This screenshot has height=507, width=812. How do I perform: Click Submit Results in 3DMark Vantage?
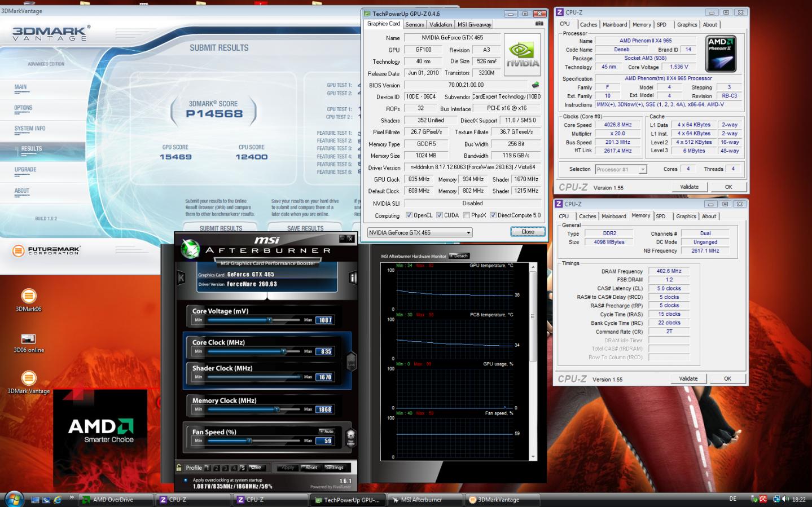pos(221,228)
